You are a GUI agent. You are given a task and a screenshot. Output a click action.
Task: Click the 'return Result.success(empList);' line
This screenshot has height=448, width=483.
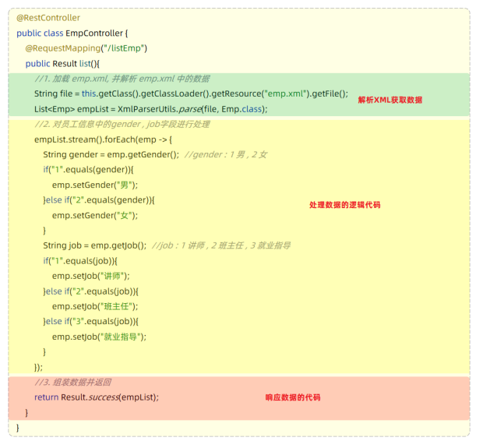[97, 397]
